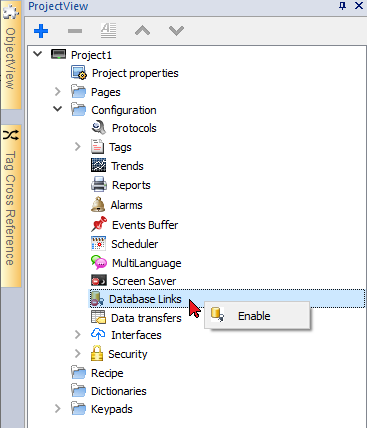The image size is (367, 428).
Task: Collapse the Configuration folder
Action: (x=58, y=109)
